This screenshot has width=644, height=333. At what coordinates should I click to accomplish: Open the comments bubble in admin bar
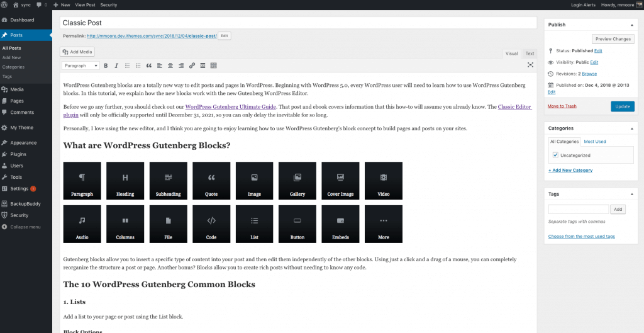pyautogui.click(x=42, y=5)
